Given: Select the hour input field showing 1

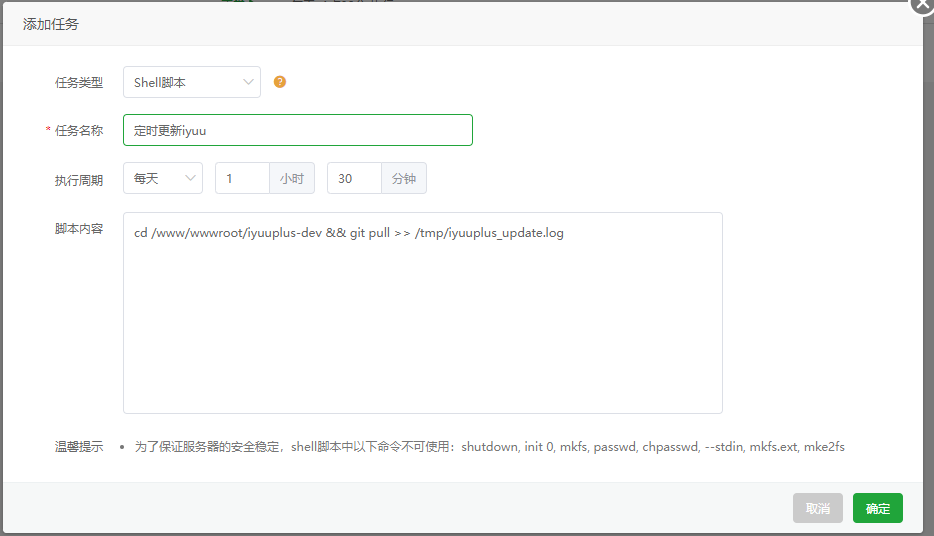Looking at the screenshot, I should coord(242,178).
